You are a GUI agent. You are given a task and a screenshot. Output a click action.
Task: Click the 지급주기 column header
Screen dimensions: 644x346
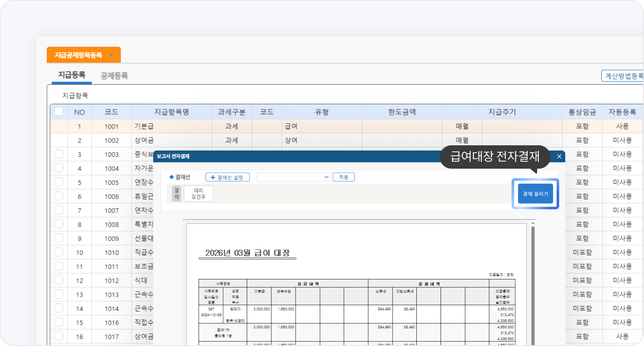coord(502,112)
